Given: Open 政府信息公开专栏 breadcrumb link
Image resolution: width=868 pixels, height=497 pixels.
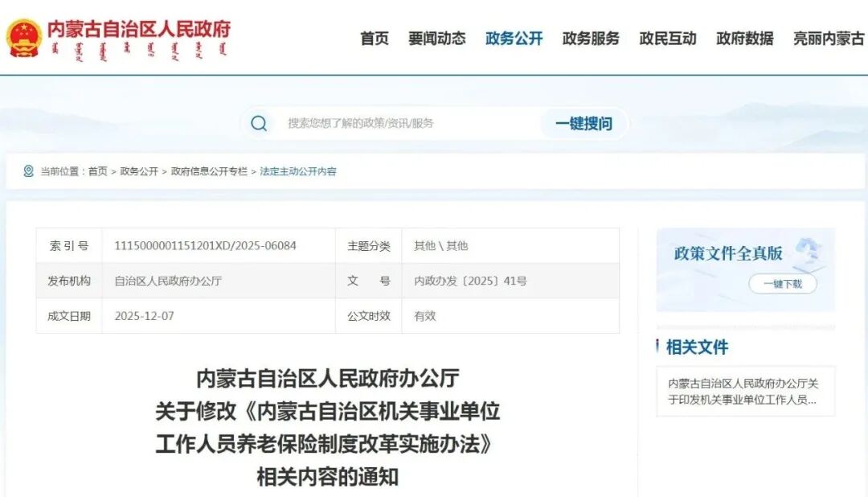Looking at the screenshot, I should (209, 171).
